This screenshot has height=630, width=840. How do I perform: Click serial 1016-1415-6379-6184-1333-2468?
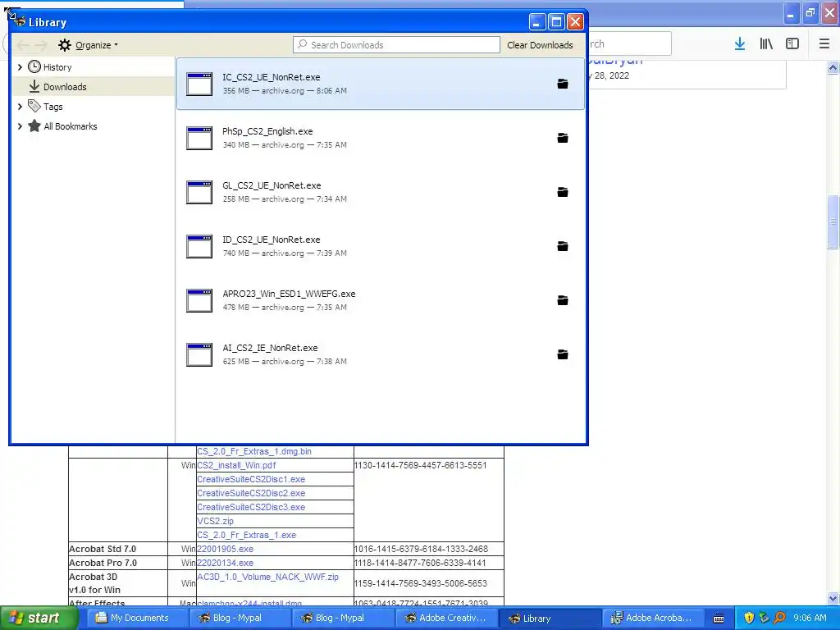coord(421,549)
